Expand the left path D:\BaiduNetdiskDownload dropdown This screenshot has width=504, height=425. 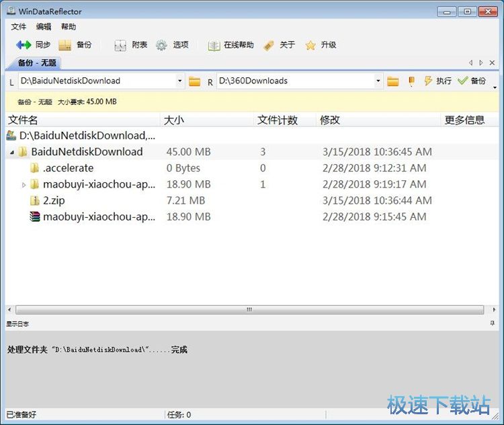(180, 81)
